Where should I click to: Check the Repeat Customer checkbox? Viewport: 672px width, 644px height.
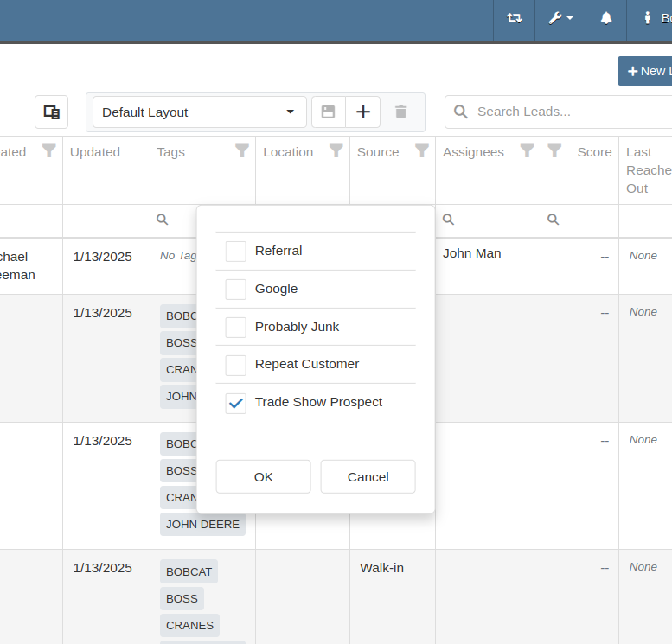[x=236, y=365]
